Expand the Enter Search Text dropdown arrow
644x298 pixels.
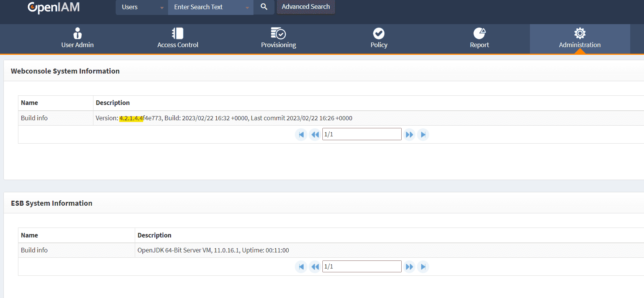pos(247,8)
